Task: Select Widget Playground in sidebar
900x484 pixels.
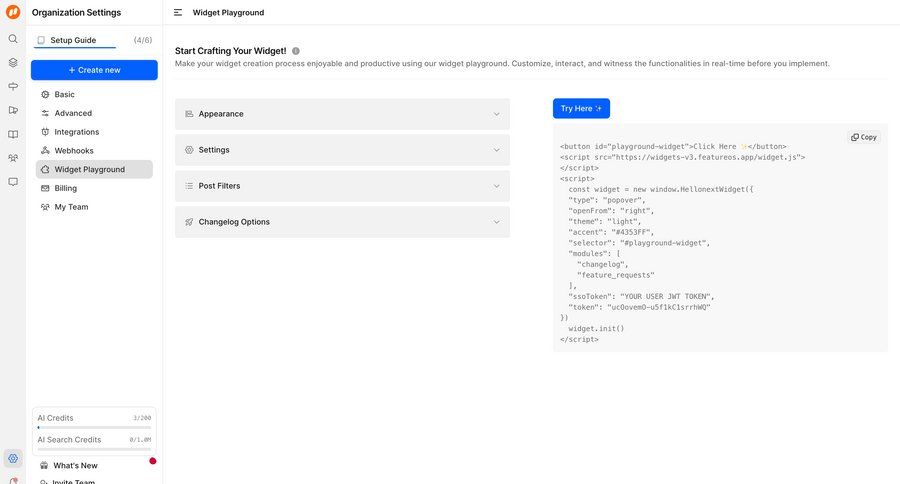Action: pyautogui.click(x=94, y=169)
